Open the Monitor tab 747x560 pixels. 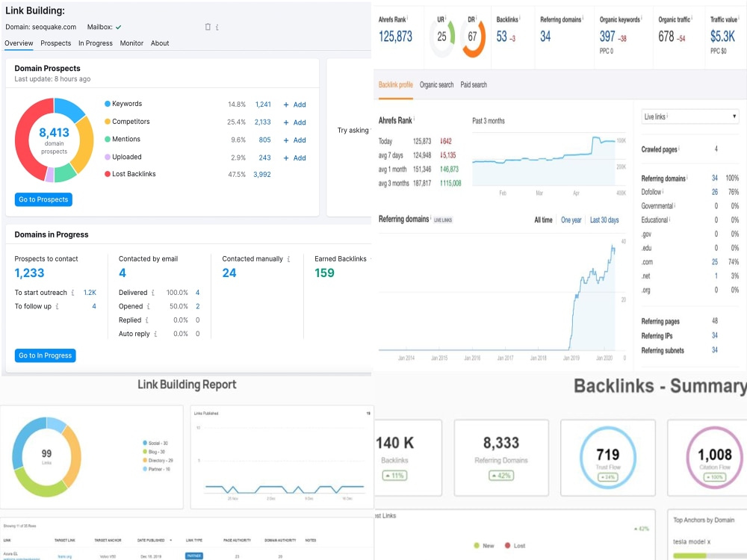131,43
